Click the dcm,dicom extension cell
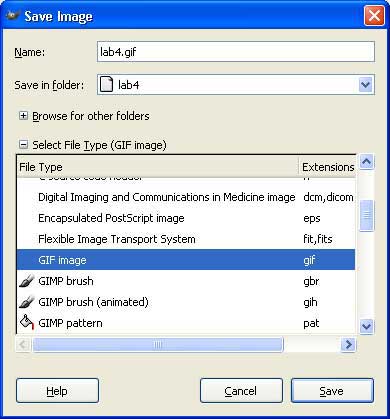 [x=328, y=197]
